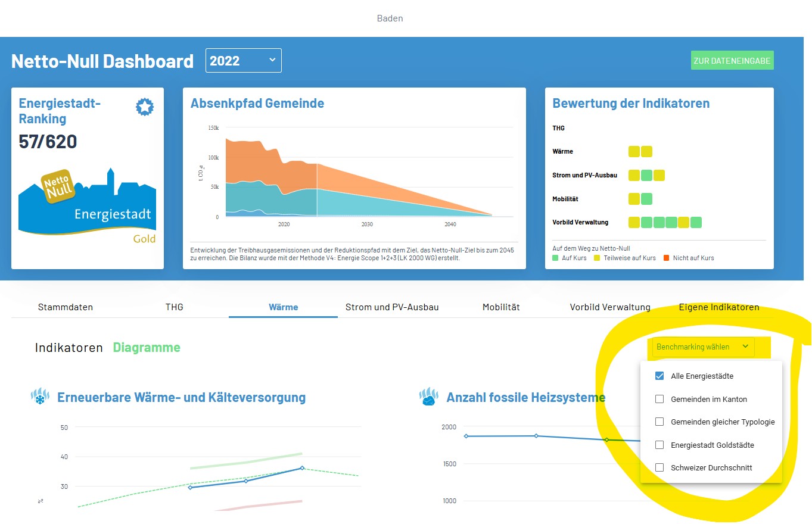Click the 40 axis label in Erneuerbare Wärme chart
812x524 pixels.
coord(64,457)
